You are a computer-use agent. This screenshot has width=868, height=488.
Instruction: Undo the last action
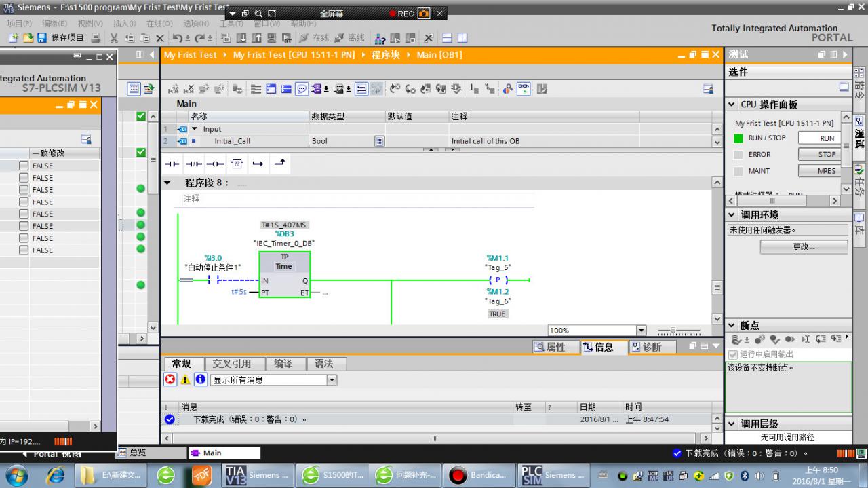(178, 38)
